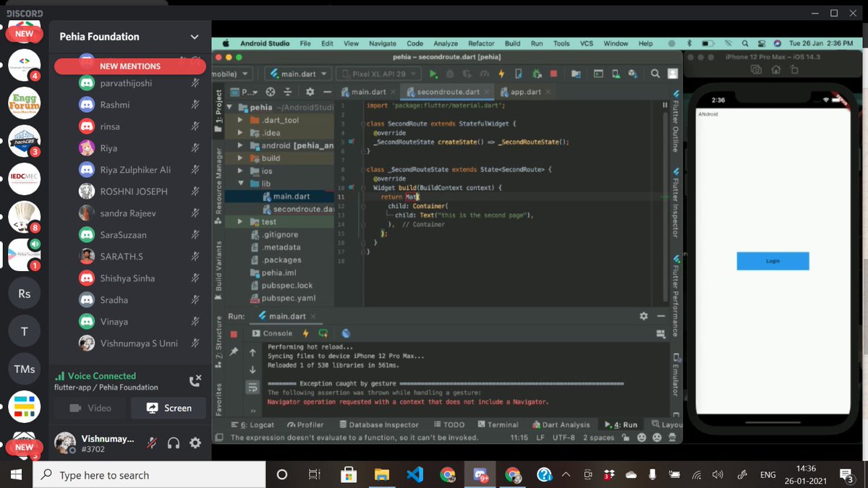Click the Search Everywhere magnifier in Android Studio
868x488 pixels.
655,74
